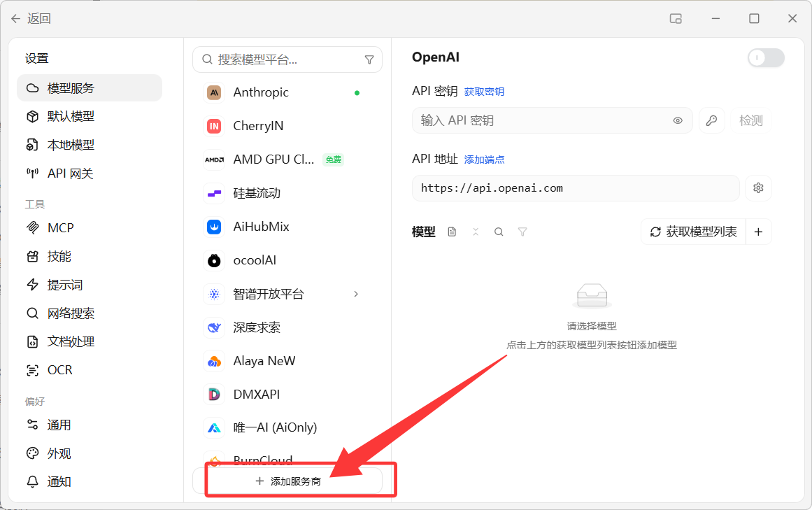Image resolution: width=812 pixels, height=510 pixels.
Task: Go to OCR settings
Action: point(90,370)
